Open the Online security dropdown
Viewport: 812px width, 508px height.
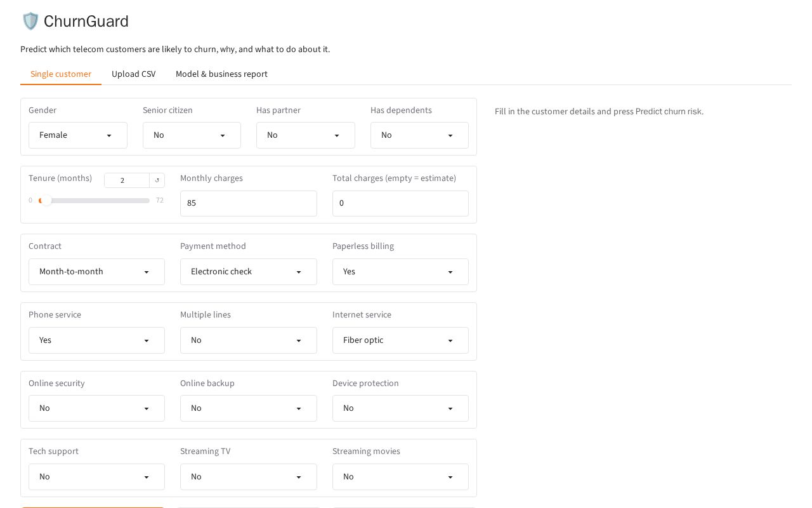tap(96, 408)
